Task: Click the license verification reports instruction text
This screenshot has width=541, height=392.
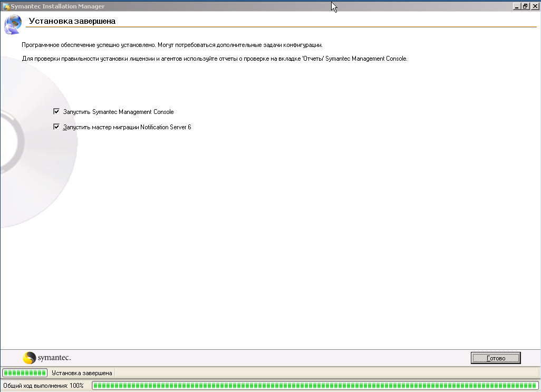Action: [215, 59]
